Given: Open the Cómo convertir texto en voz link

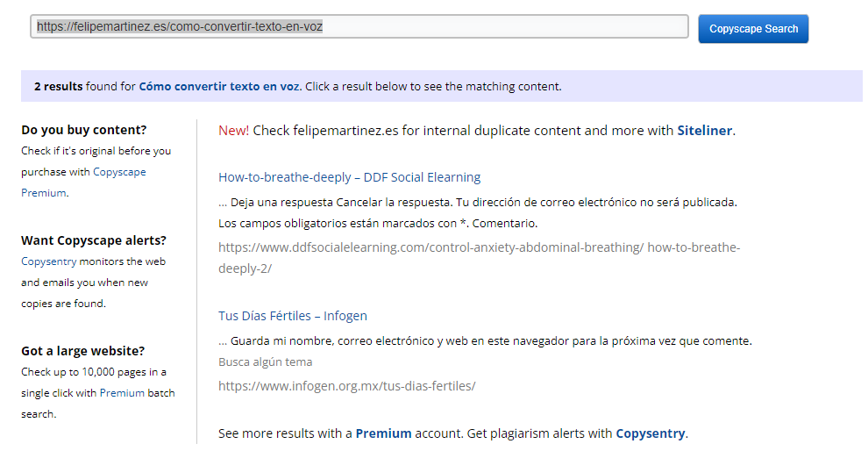Looking at the screenshot, I should 219,87.
